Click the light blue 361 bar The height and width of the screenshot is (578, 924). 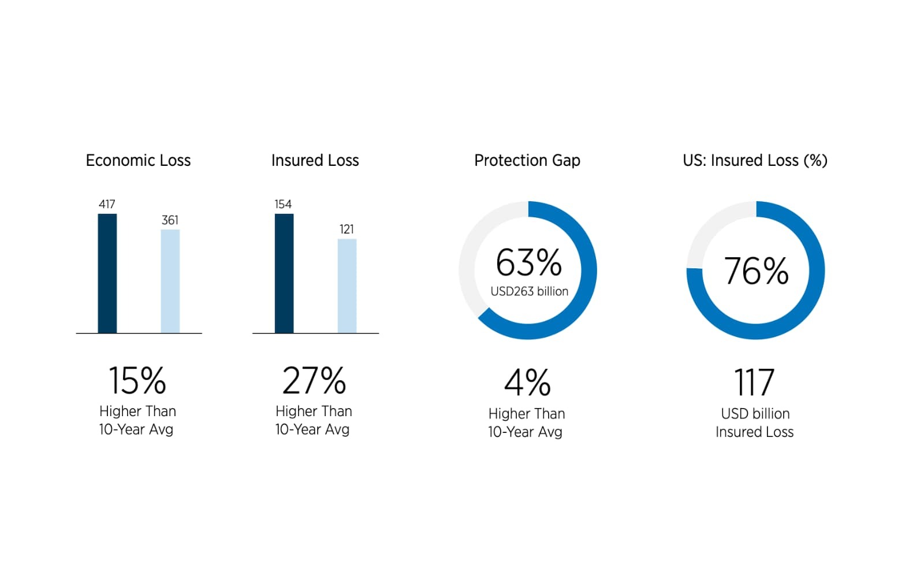(x=170, y=281)
